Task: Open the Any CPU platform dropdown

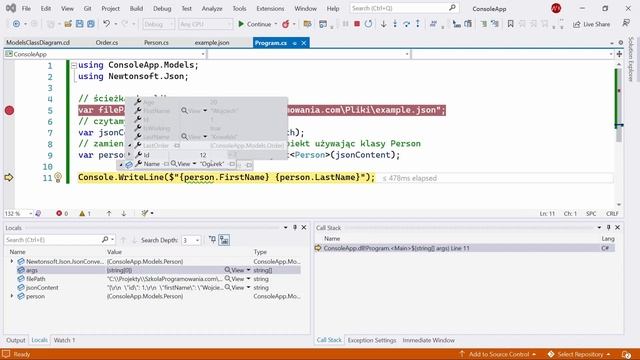Action: (x=205, y=24)
